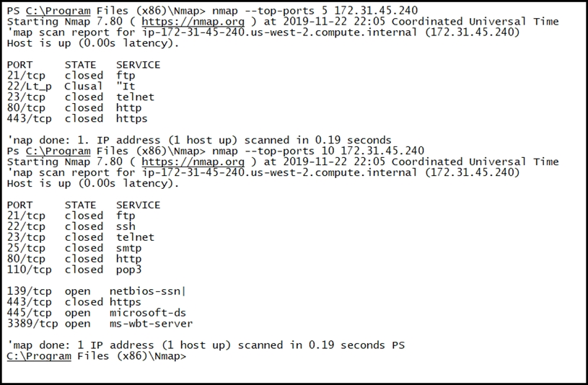Click the 25/tcp smtp row
Image resolution: width=588 pixels, height=385 pixels.
(74, 248)
